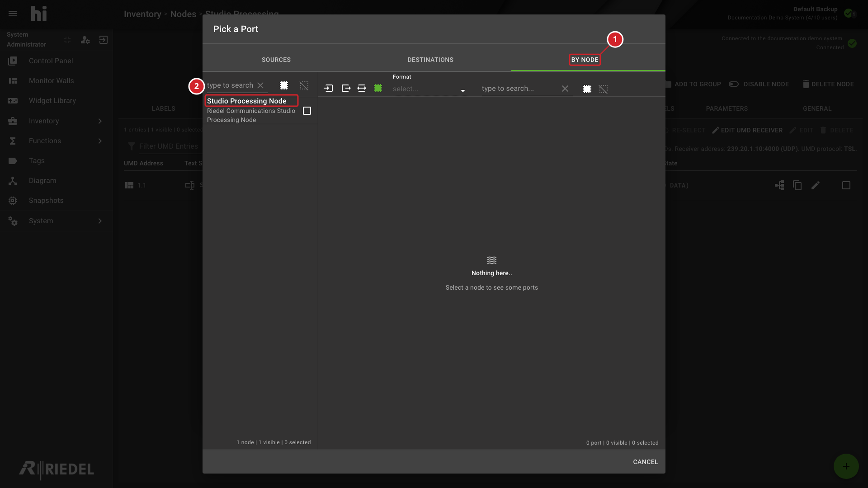
Task: Open Tags in sidebar
Action: (x=56, y=161)
